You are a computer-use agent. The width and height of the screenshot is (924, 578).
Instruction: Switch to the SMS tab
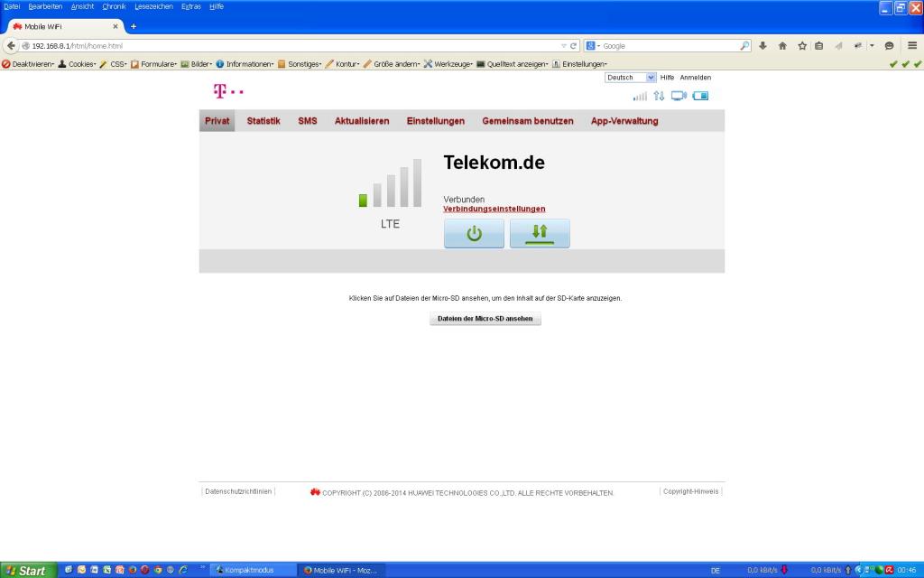click(308, 121)
